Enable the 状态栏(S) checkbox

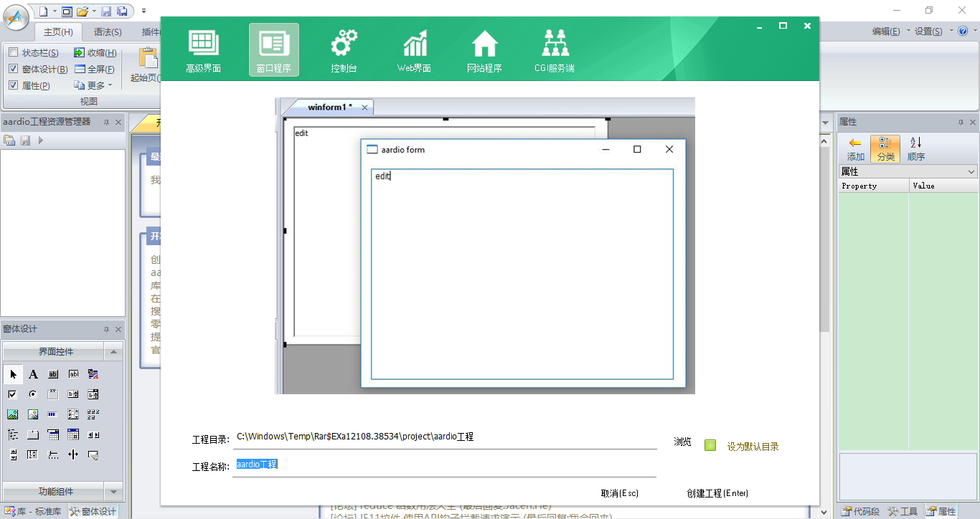coord(13,53)
